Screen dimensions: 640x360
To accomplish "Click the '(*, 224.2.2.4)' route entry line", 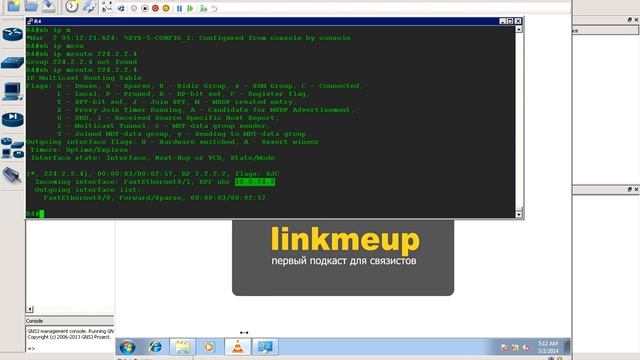I will point(153,174).
